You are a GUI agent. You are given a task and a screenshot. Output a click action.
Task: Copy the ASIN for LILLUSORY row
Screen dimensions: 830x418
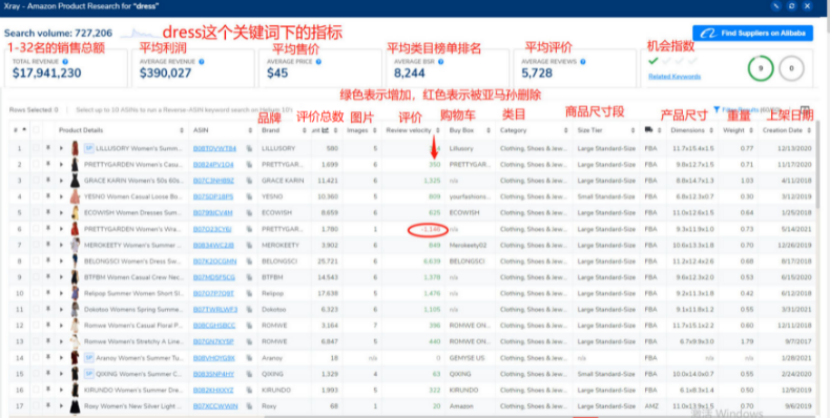pos(247,148)
